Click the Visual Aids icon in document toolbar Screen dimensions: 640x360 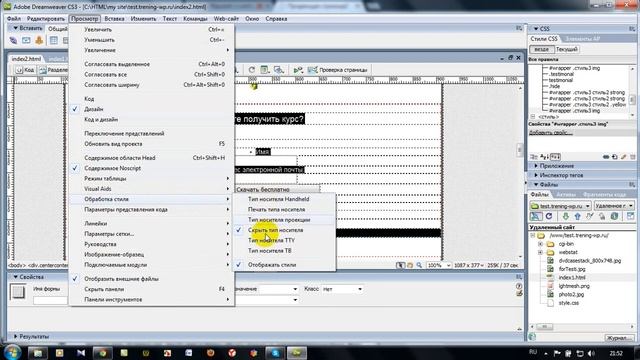click(x=279, y=70)
